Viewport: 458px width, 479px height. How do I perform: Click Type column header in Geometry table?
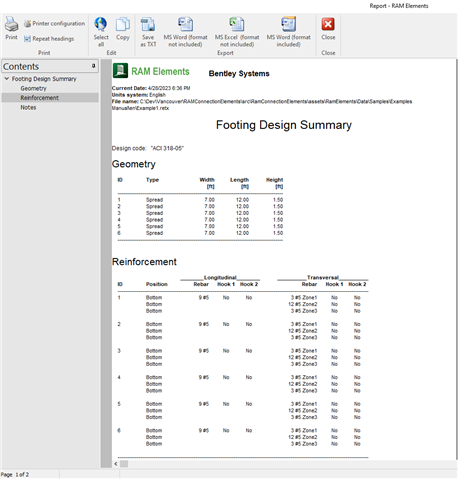click(152, 180)
